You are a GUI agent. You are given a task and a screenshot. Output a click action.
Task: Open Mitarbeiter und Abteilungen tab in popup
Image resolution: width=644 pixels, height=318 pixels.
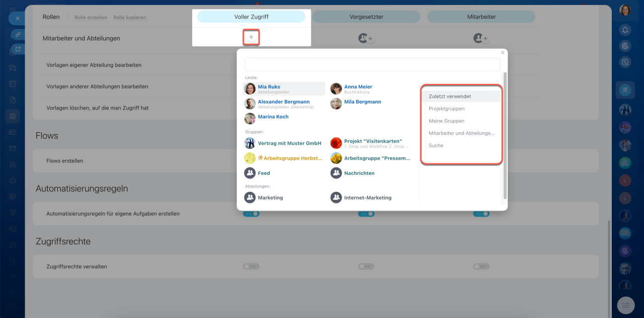(x=461, y=133)
